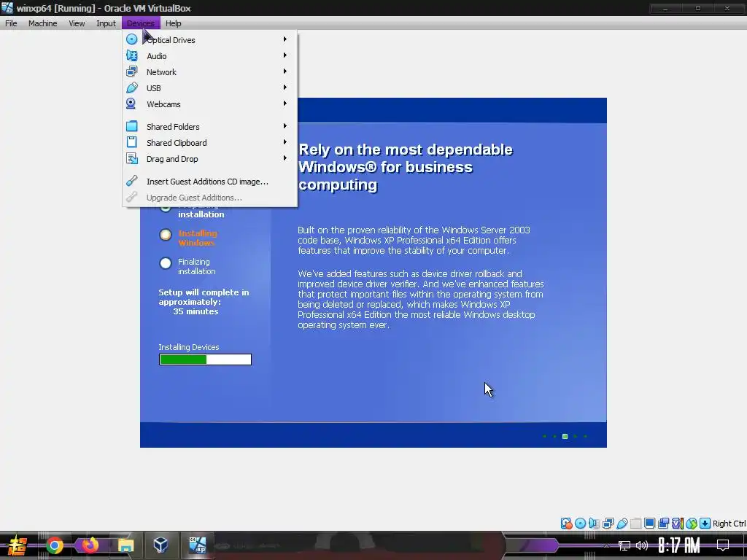This screenshot has height=560, width=747.
Task: Expand the Optical Drives submenu arrow
Action: click(x=285, y=39)
